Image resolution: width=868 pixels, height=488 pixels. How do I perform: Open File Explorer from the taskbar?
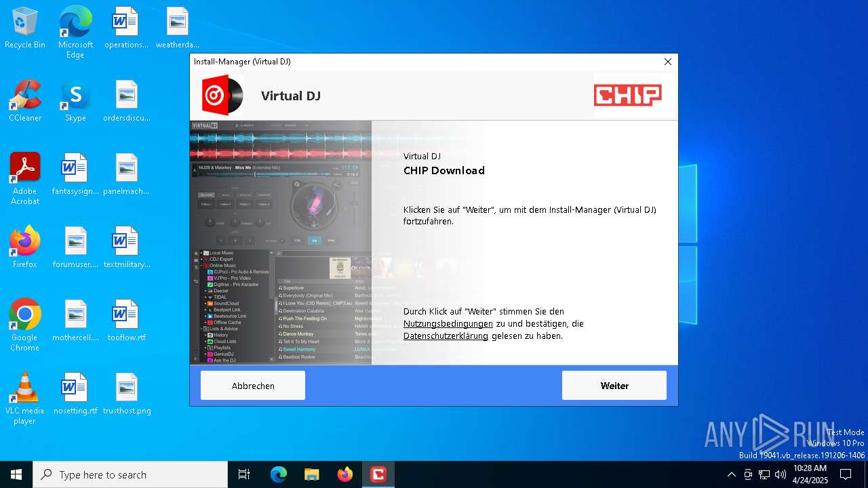click(311, 474)
